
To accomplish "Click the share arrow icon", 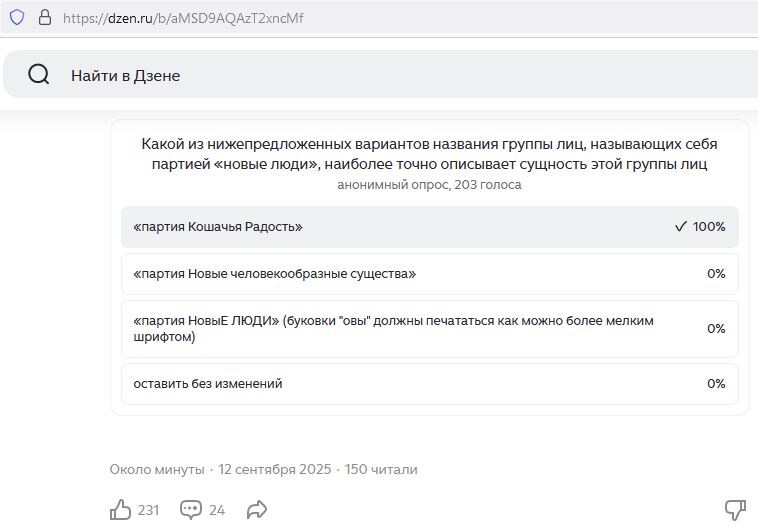I will tap(257, 510).
